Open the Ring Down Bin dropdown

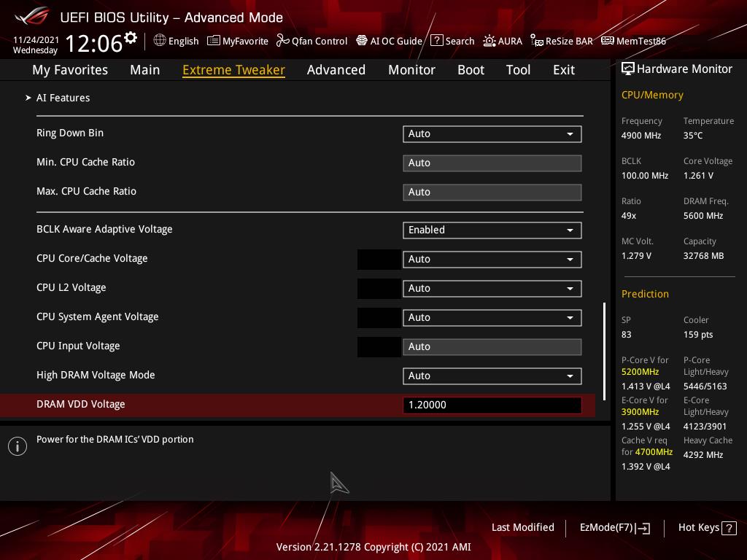[x=492, y=134]
